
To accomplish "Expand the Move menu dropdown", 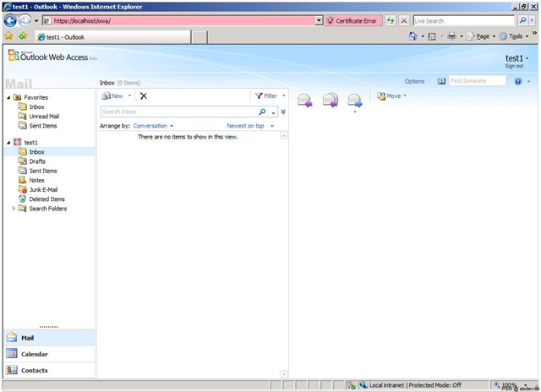I will [405, 95].
